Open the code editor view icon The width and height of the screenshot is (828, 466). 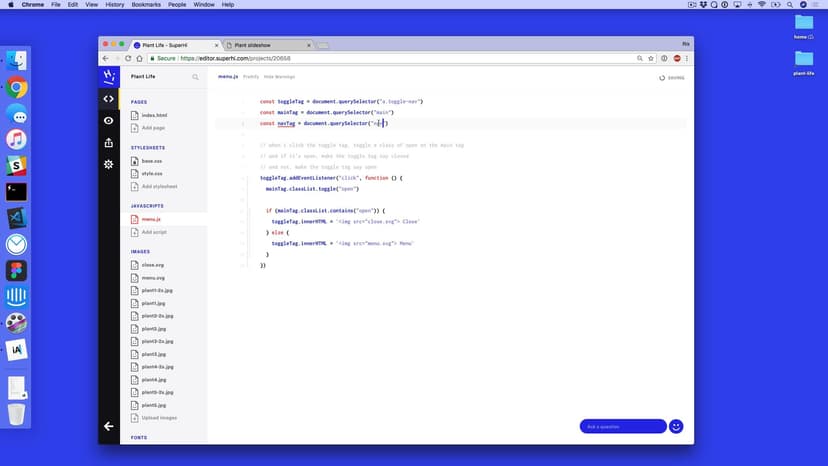(x=109, y=98)
